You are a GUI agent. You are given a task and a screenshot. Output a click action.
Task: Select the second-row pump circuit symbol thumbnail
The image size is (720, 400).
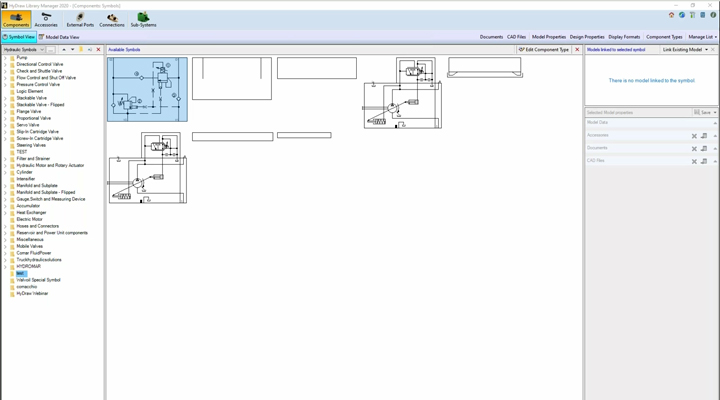click(x=148, y=168)
